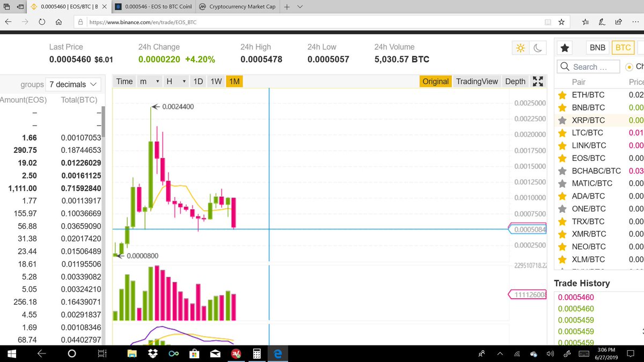Sort by Pair column header
The width and height of the screenshot is (644, 362).
coord(579,82)
